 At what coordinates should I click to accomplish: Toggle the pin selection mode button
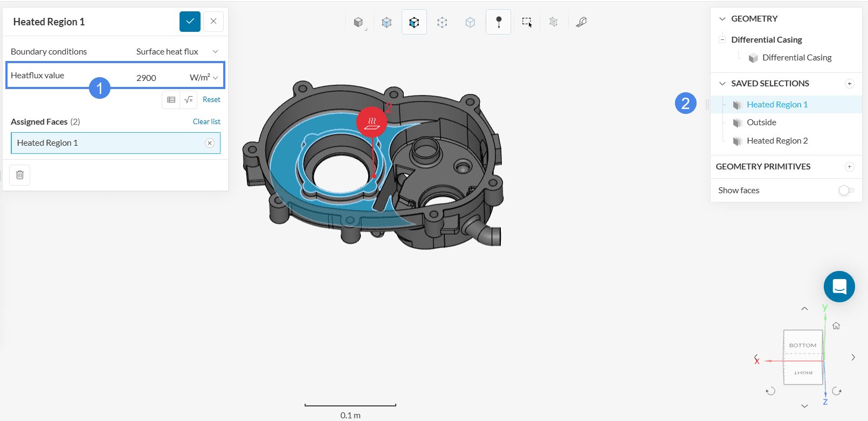pos(498,22)
